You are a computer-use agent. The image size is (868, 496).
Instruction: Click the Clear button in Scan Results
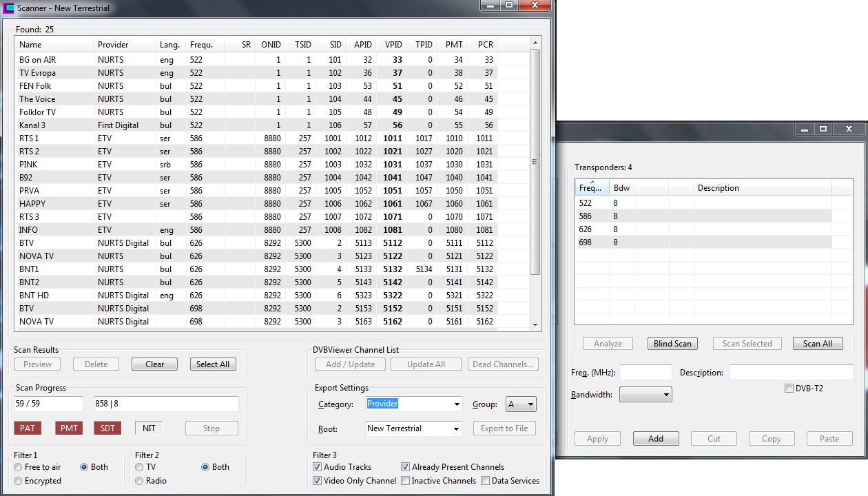tap(154, 364)
